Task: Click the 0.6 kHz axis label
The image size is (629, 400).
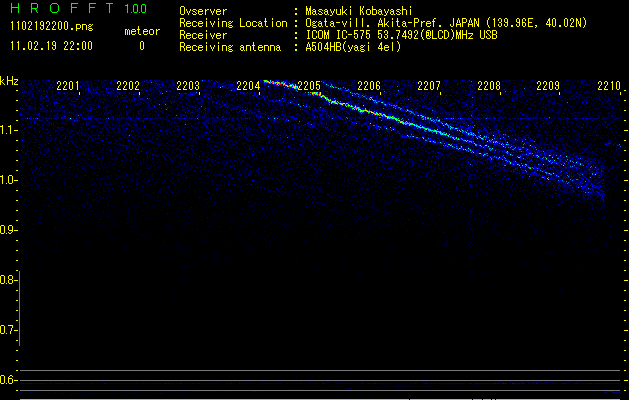Action: click(x=8, y=380)
